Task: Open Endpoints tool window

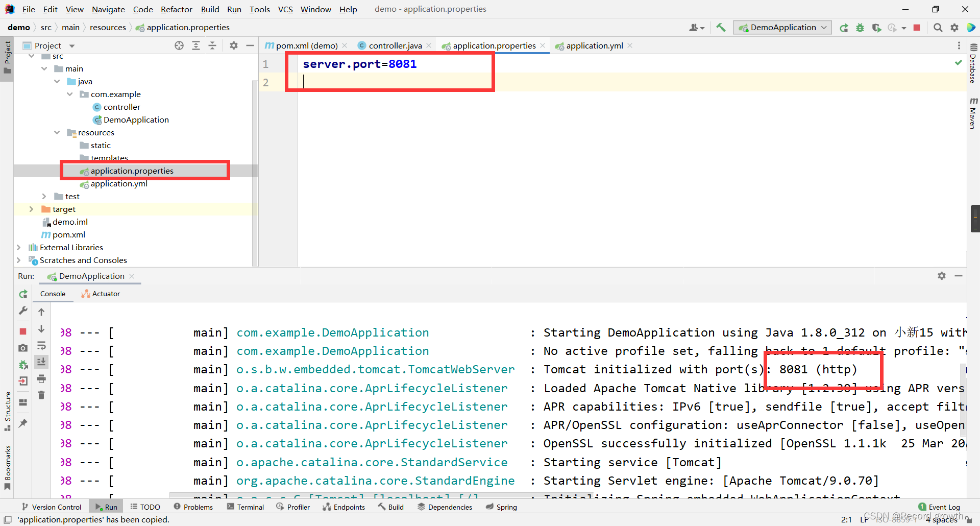Action: (x=344, y=507)
